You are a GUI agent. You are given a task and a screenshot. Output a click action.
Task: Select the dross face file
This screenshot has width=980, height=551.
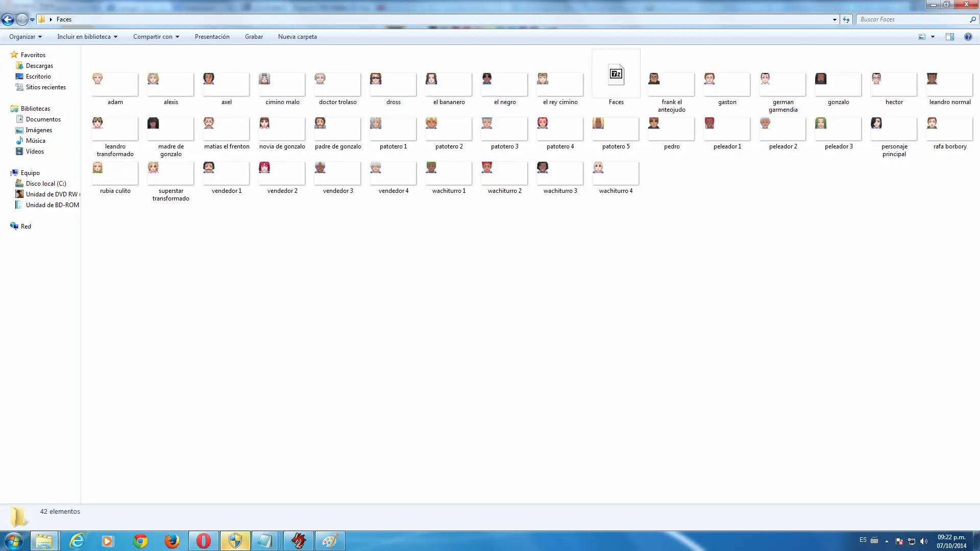click(x=394, y=85)
